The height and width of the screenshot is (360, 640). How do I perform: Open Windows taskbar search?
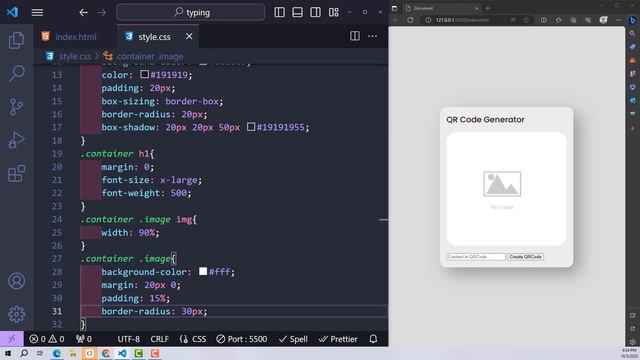pos(24,353)
